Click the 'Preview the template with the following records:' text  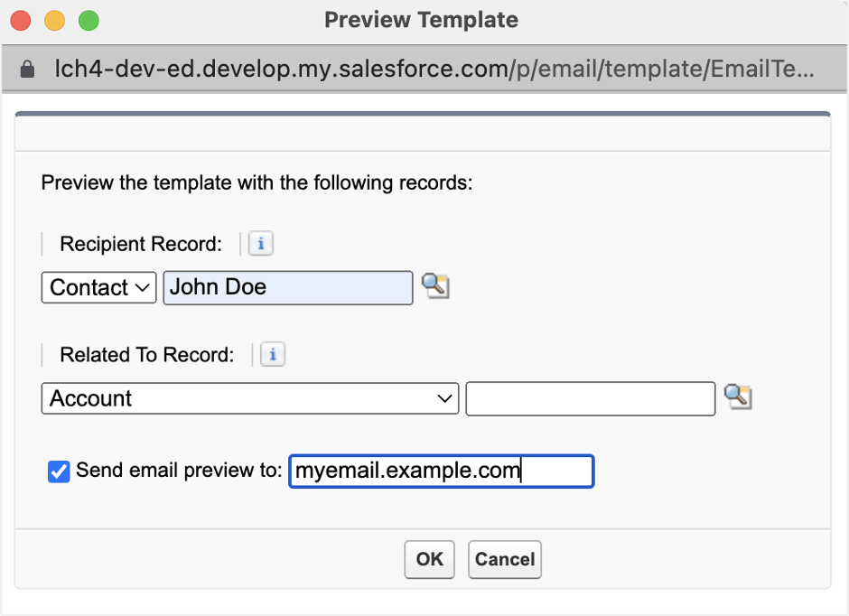click(257, 182)
